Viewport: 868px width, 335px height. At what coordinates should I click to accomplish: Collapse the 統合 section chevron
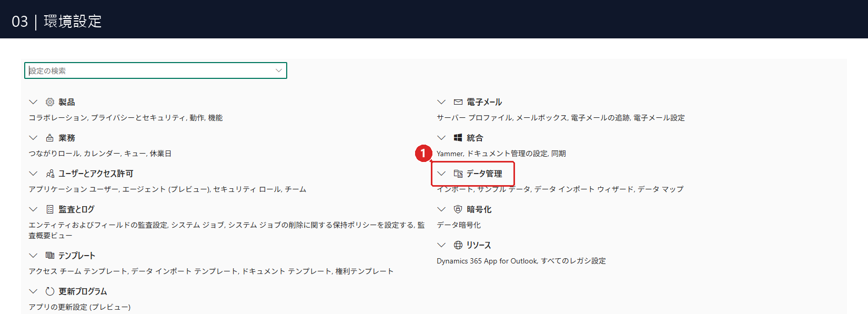(x=441, y=138)
